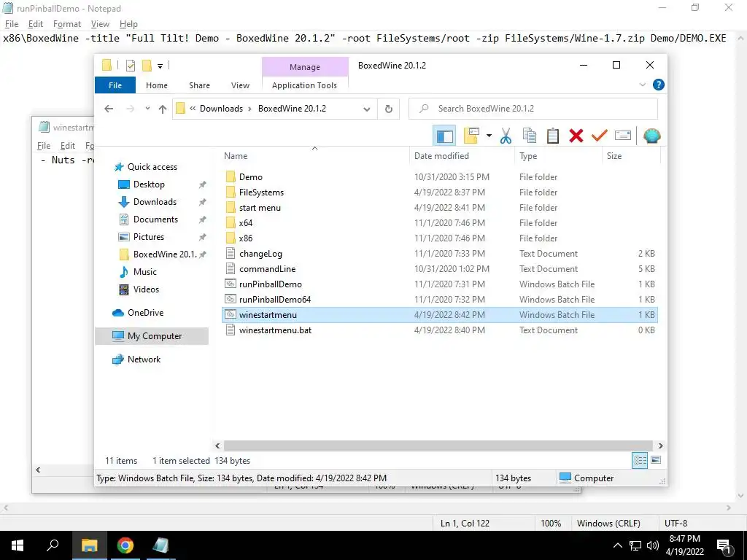Open the dropdown arrow next to folder options icon

[489, 136]
